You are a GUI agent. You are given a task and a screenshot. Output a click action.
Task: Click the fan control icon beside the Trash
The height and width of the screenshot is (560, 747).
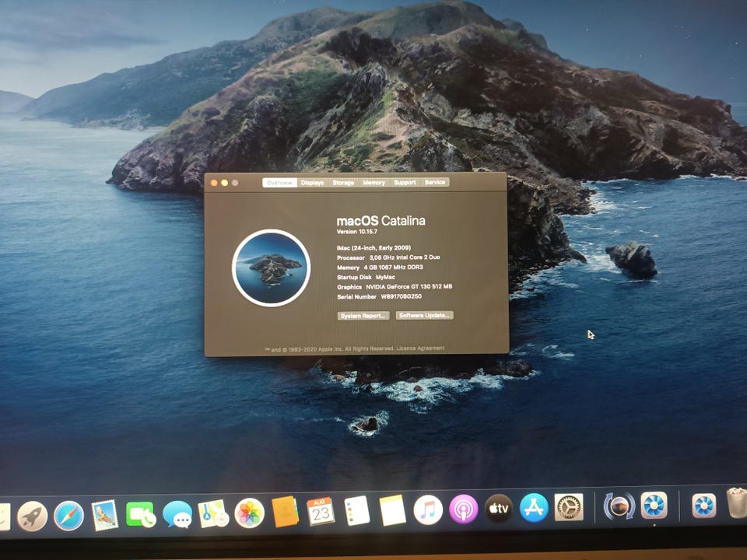click(704, 506)
